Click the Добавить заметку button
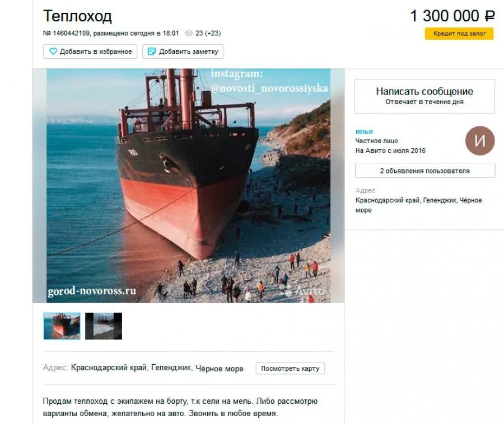The image size is (504, 424). coord(183,51)
